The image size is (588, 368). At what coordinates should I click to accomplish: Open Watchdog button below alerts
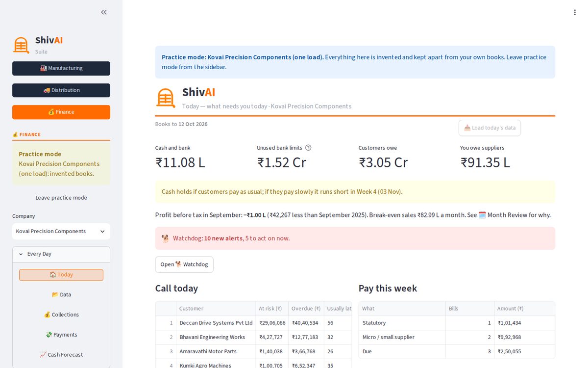point(184,264)
